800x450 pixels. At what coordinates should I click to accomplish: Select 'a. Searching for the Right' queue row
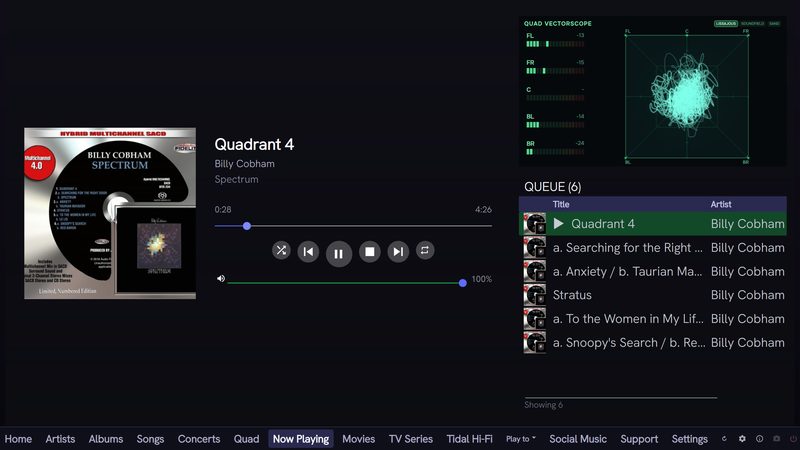(x=653, y=247)
